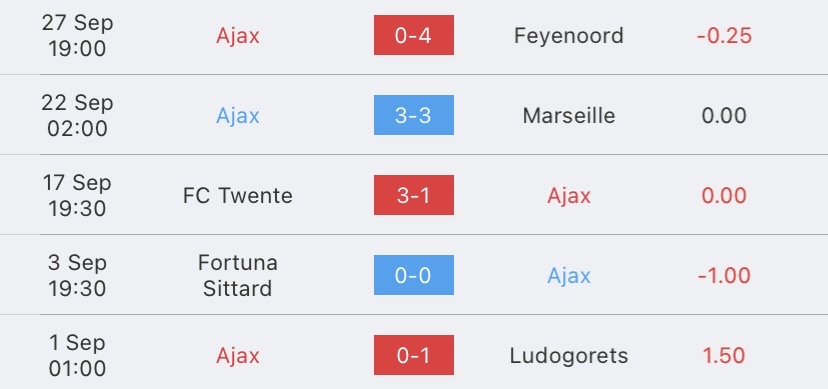Image resolution: width=828 pixels, height=389 pixels.
Task: Select Ajax in the Ludogorets match row
Action: click(x=238, y=356)
